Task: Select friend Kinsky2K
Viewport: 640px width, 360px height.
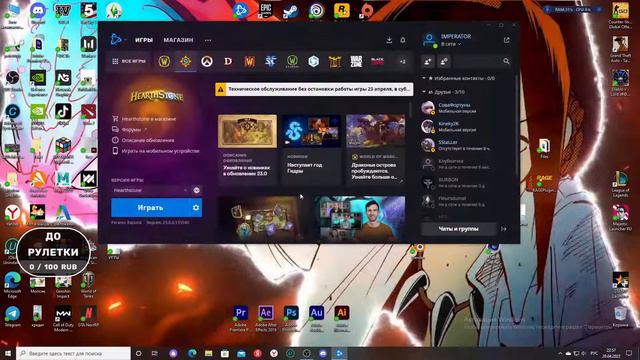Action: (465, 126)
